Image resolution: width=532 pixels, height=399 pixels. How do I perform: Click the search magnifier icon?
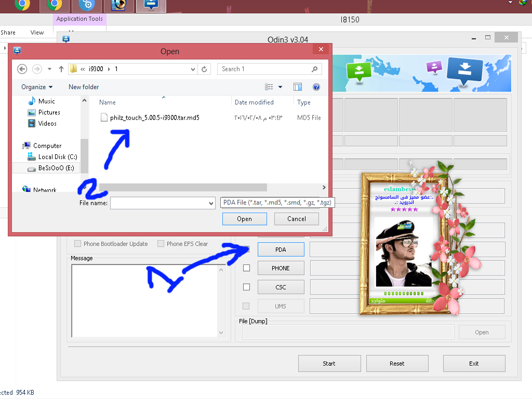click(314, 69)
